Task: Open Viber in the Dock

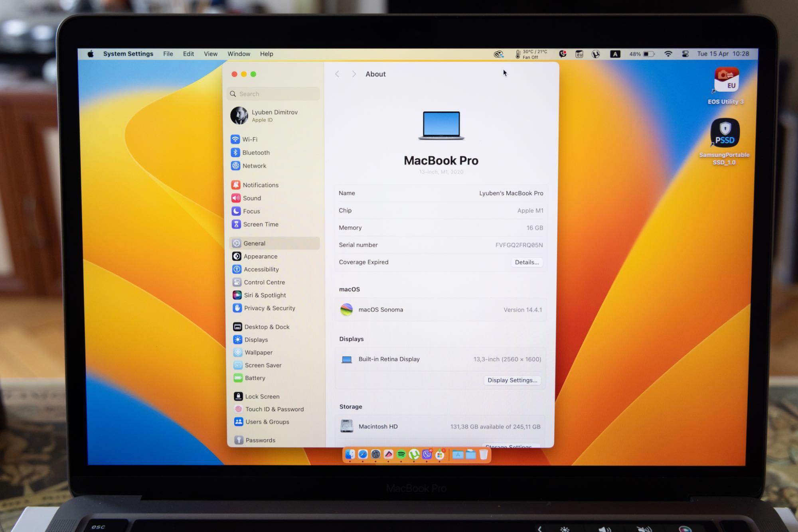Action: pos(427,454)
